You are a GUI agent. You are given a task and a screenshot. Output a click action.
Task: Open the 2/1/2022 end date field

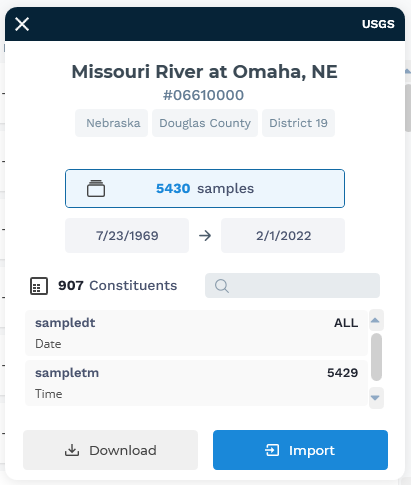click(283, 235)
